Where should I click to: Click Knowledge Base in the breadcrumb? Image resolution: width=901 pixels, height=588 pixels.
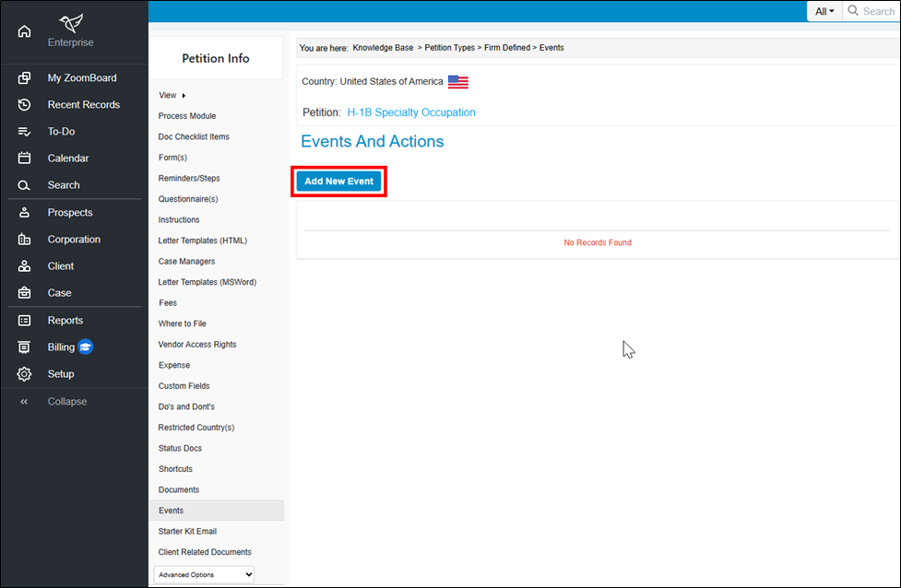(383, 48)
